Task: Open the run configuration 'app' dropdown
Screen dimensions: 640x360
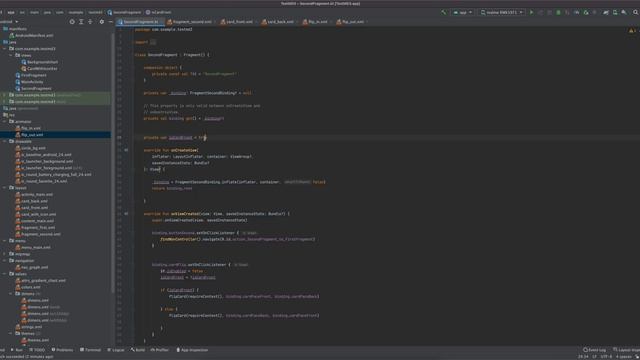Action: [462, 13]
